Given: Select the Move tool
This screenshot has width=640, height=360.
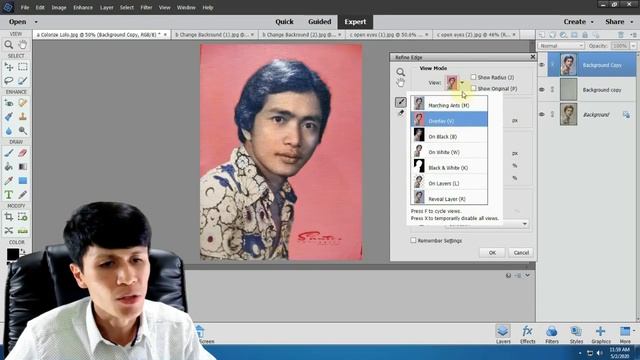Looking at the screenshot, I should point(9,67).
